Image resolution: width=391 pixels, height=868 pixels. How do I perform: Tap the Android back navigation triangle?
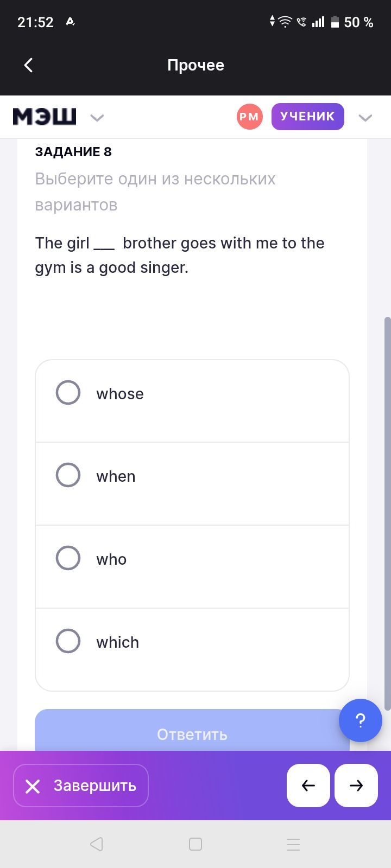pos(97,844)
